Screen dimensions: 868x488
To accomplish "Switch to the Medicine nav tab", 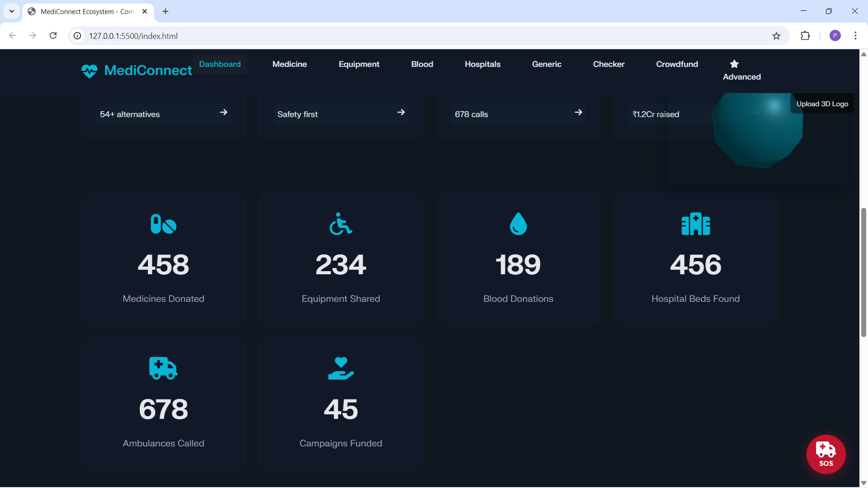I will tap(289, 64).
